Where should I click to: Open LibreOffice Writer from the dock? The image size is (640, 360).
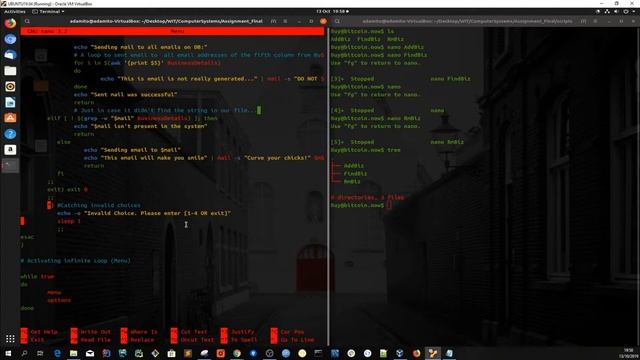click(x=10, y=102)
